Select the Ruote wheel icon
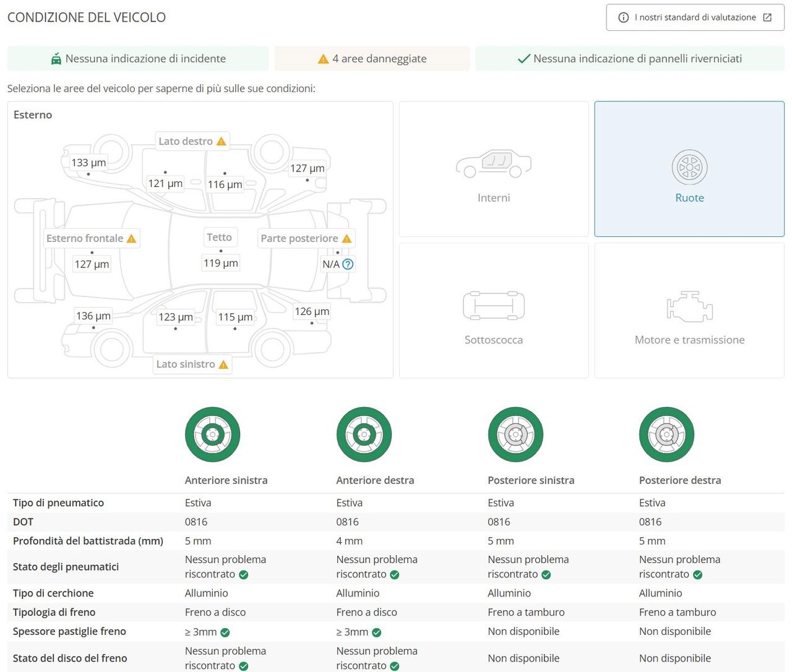792x672 pixels. pos(689,167)
